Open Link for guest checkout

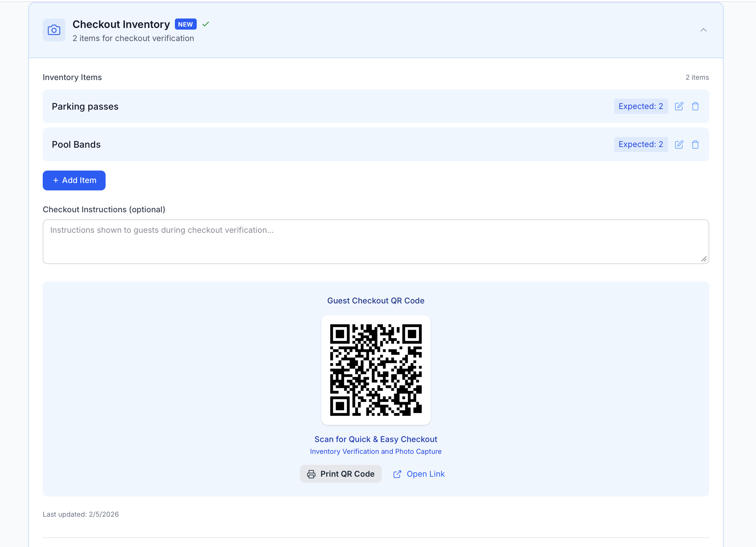425,474
